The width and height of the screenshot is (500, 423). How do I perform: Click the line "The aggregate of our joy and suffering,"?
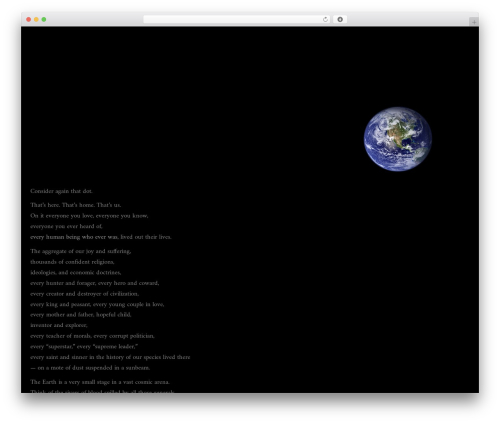81,251
